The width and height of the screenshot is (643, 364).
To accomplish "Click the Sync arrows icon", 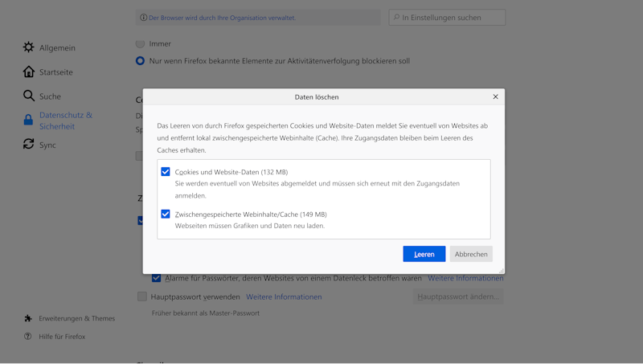I will tap(28, 145).
